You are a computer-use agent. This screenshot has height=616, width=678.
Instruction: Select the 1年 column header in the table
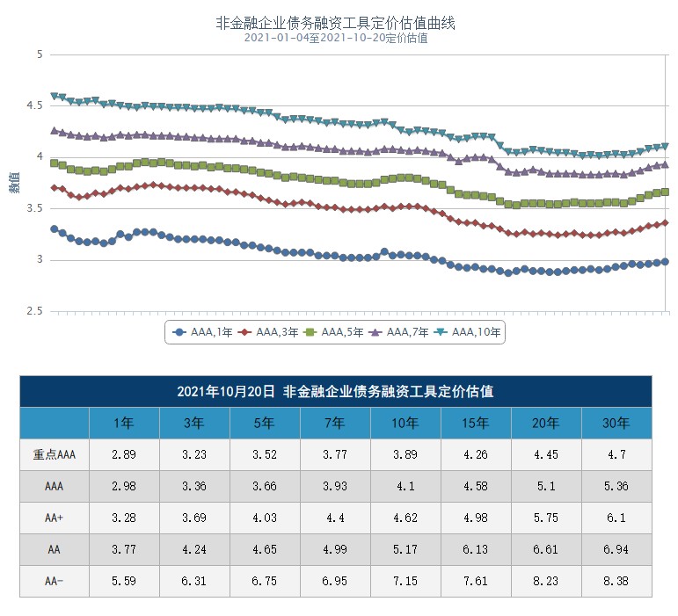(125, 423)
